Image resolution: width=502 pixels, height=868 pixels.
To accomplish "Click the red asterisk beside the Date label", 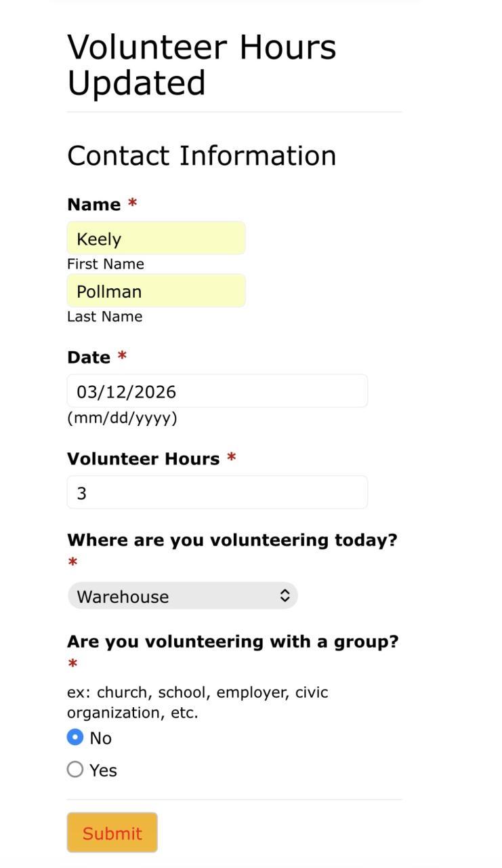I will click(122, 356).
